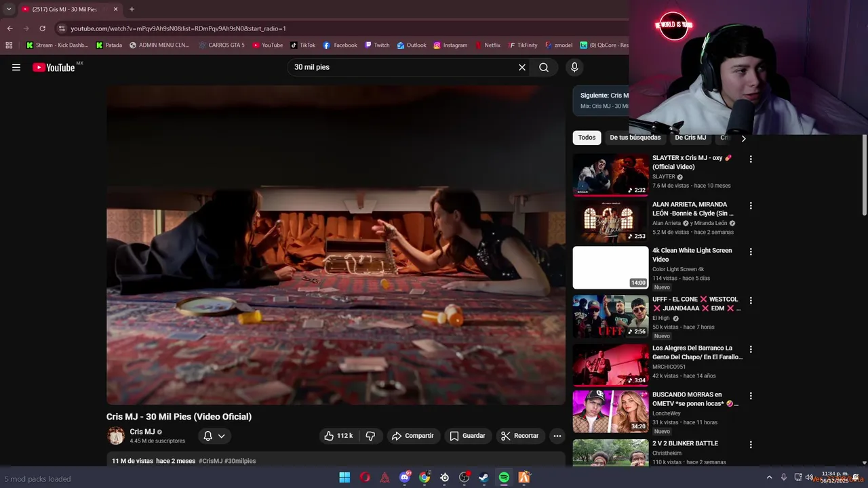Open the Cris MJ channel avatar
Screen dimensions: 868x488
click(116, 436)
